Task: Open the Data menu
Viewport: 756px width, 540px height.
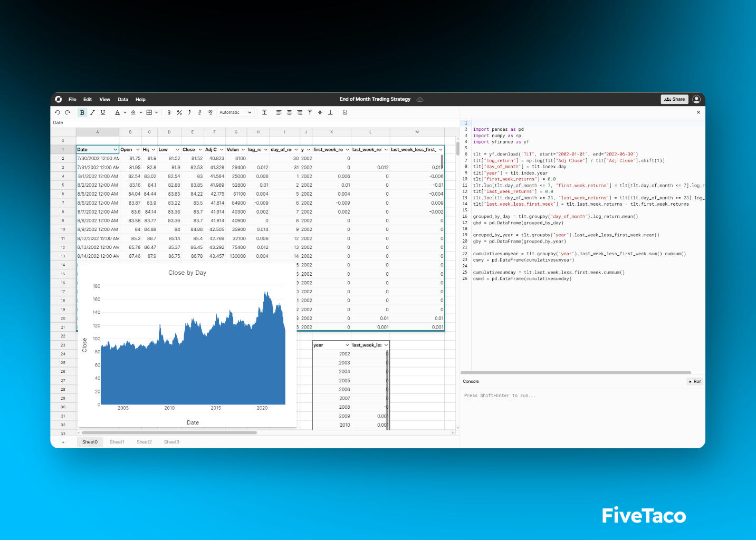Action: 123,99
